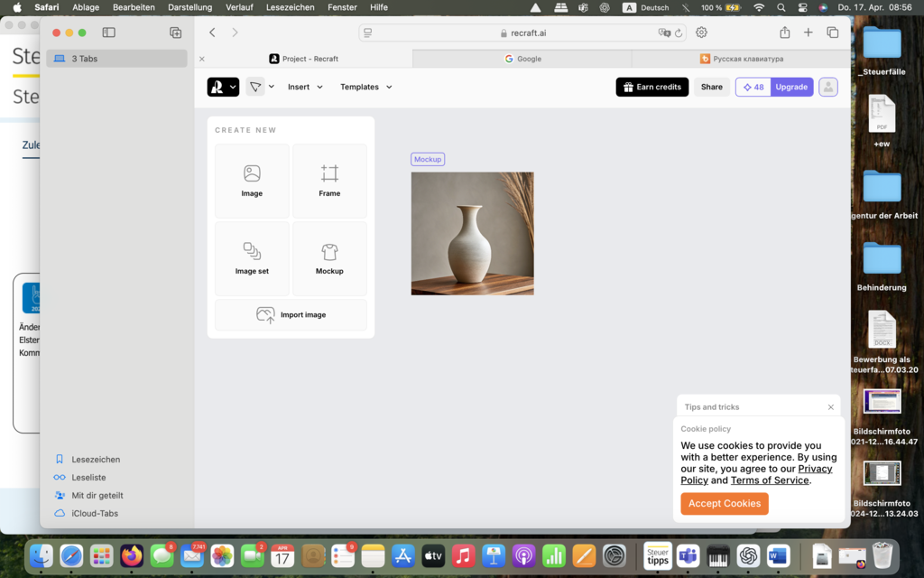Open the _Steuerfälle desktop folder
This screenshot has width=924, height=578.
pyautogui.click(x=882, y=51)
